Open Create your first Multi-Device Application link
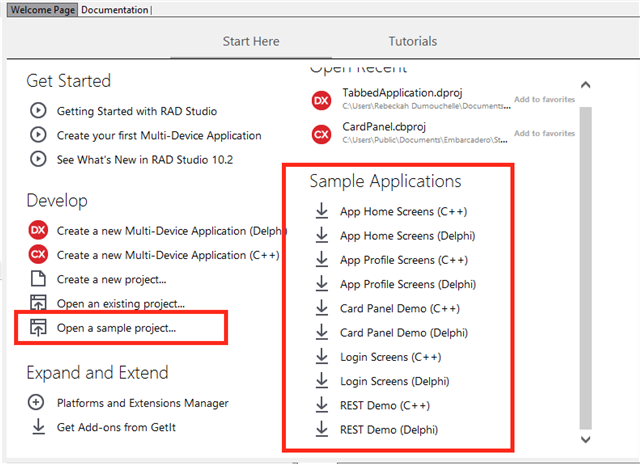 (x=159, y=135)
